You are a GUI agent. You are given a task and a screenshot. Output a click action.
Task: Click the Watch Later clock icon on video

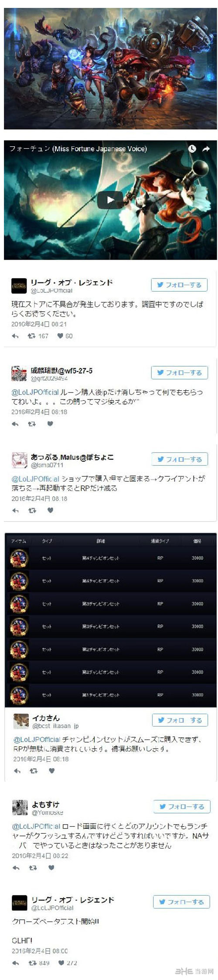(192, 149)
